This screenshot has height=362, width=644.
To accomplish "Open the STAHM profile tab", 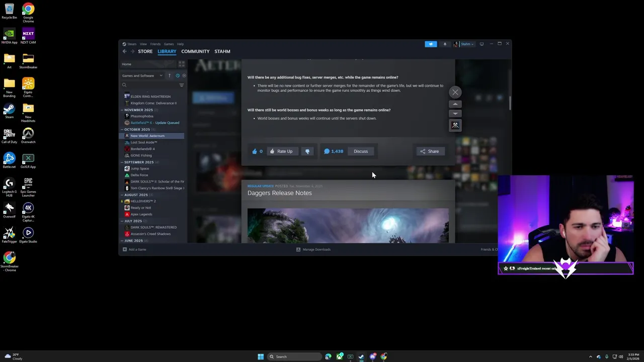I will [x=222, y=51].
